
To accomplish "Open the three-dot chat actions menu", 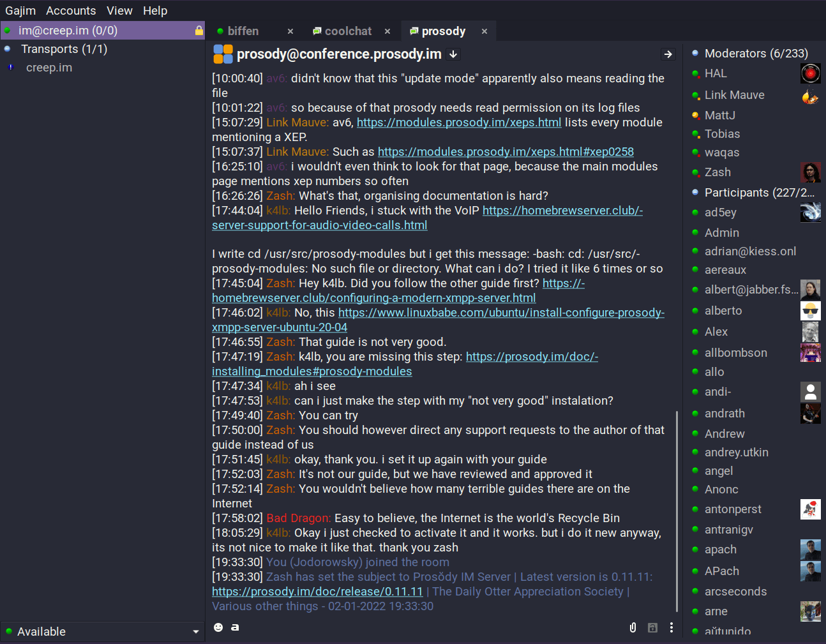I will point(671,627).
